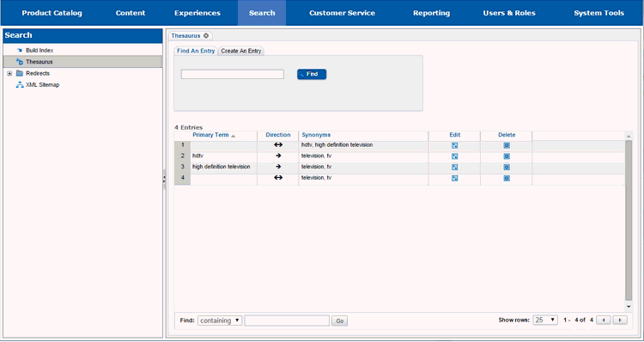
Task: Sort by Primary Term column
Action: [210, 135]
